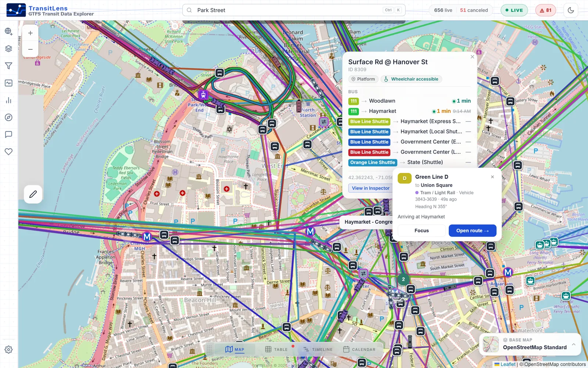Select the Orange Line Shuttle to State
Image resolution: width=588 pixels, height=368 pixels.
[409, 162]
